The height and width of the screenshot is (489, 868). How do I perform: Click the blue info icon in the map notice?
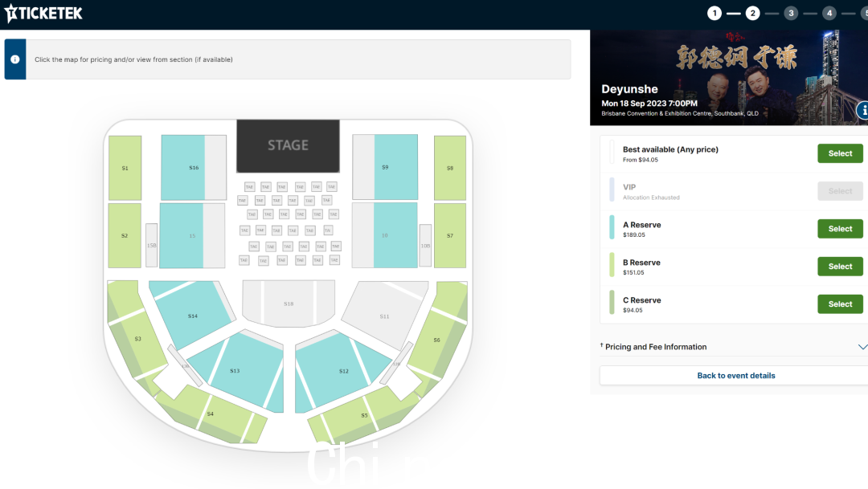[x=15, y=59]
